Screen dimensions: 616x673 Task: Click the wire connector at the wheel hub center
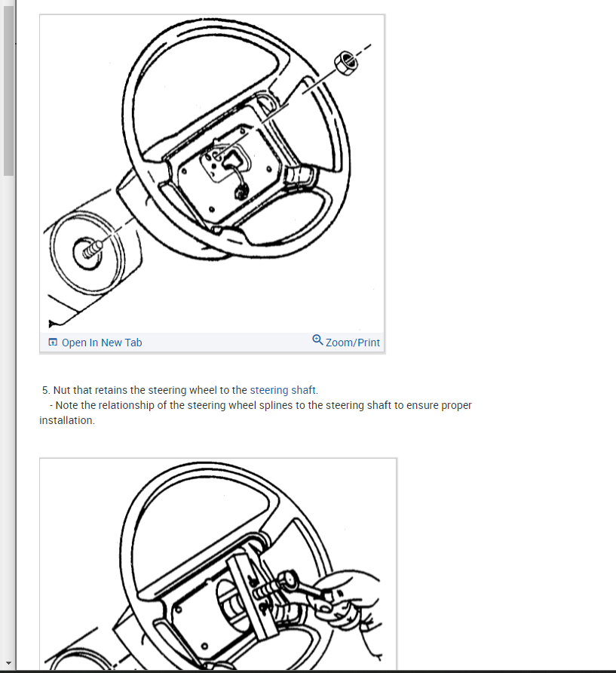point(240,192)
